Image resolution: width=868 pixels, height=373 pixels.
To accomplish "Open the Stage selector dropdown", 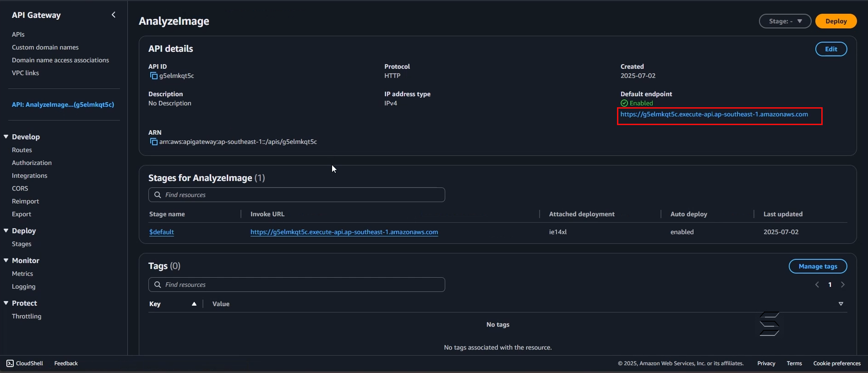I will coord(785,21).
